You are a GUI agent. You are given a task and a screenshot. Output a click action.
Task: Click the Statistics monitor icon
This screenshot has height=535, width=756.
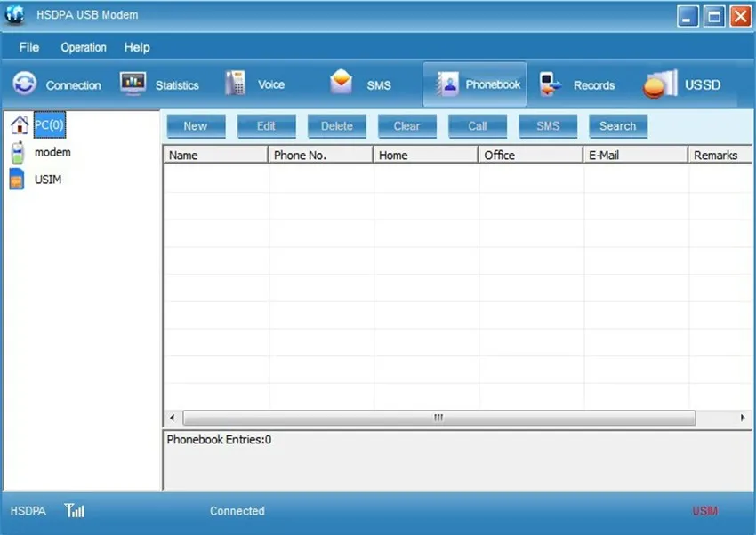(133, 84)
